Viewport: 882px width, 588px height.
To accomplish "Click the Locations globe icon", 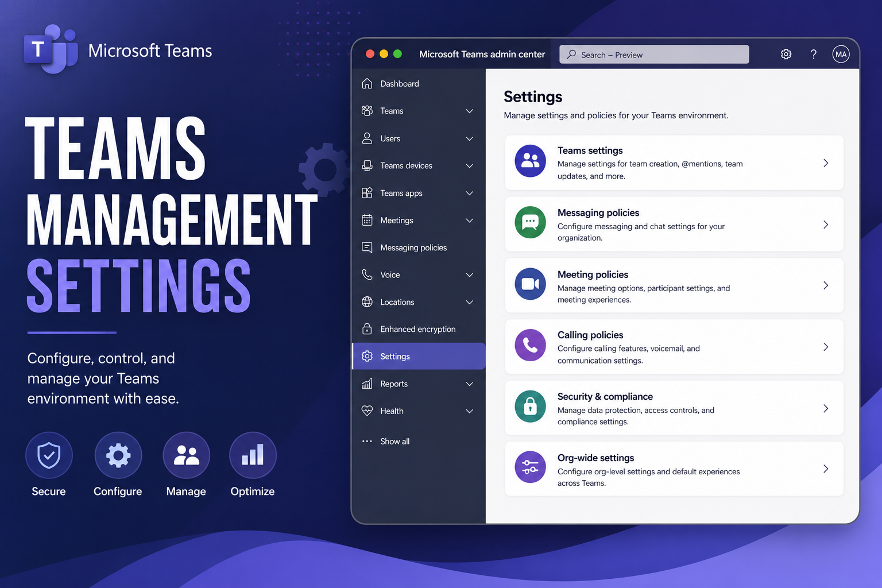I will coord(367,302).
